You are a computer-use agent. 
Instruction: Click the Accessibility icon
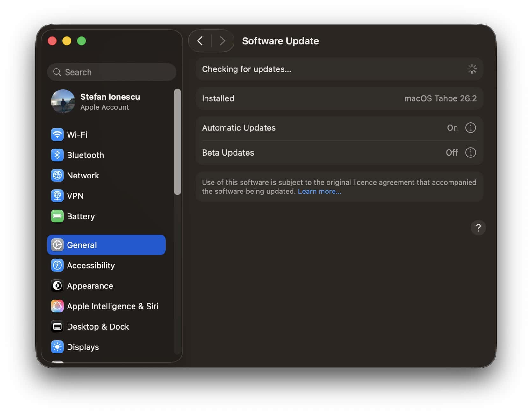click(x=57, y=265)
